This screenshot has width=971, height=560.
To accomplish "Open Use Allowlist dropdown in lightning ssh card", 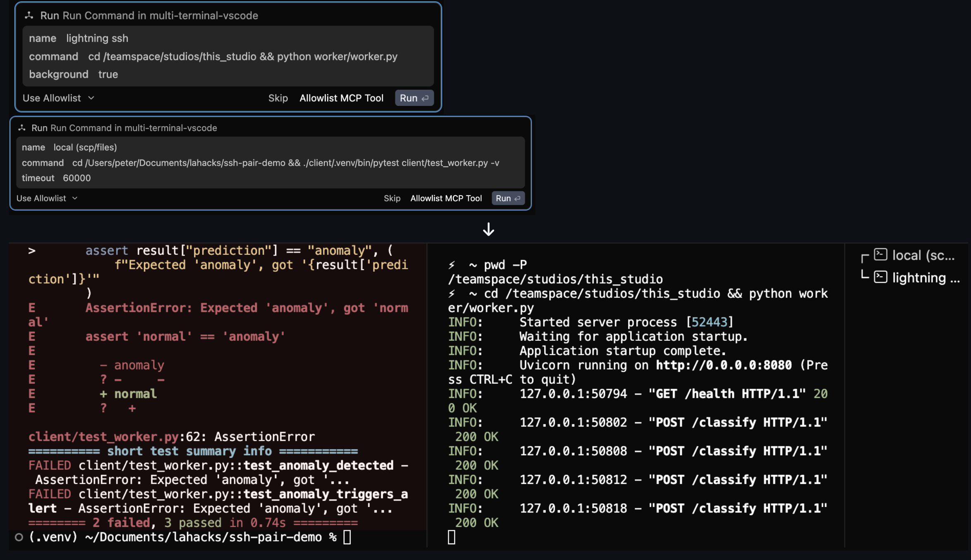I will coord(58,98).
